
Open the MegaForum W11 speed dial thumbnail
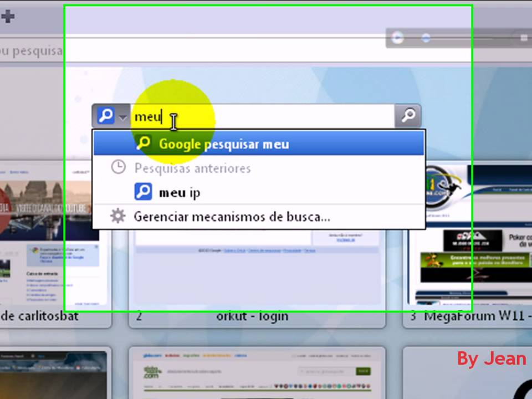(x=468, y=244)
